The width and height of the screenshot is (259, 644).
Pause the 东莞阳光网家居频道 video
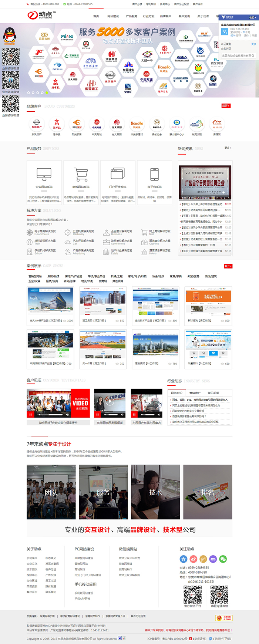click(x=98, y=414)
